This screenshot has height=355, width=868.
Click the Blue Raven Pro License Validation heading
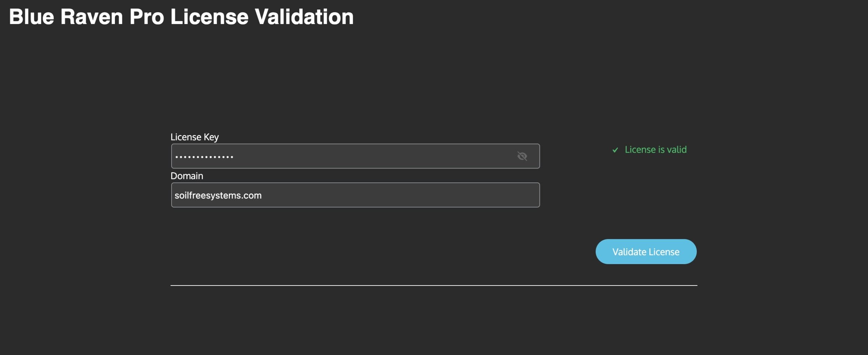pos(182,16)
